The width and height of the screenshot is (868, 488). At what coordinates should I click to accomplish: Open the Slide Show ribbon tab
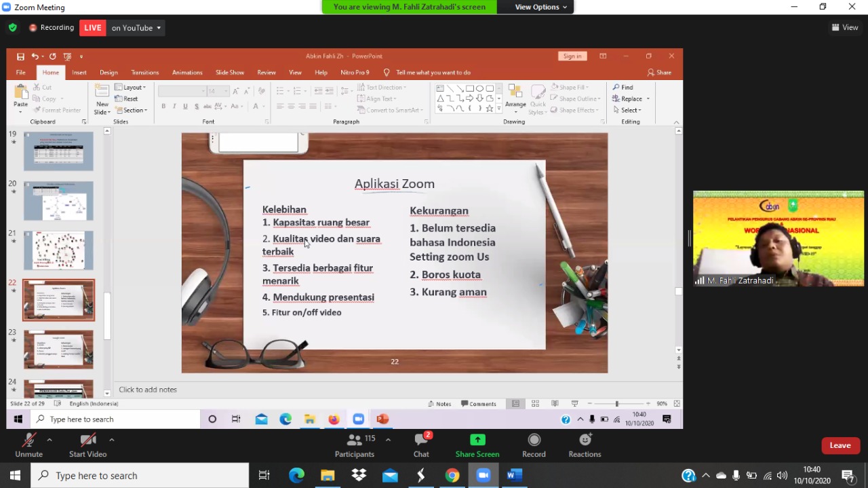coord(230,73)
